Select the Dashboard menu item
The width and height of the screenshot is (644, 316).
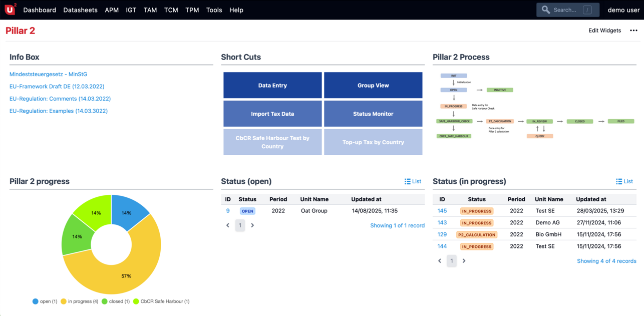click(40, 10)
